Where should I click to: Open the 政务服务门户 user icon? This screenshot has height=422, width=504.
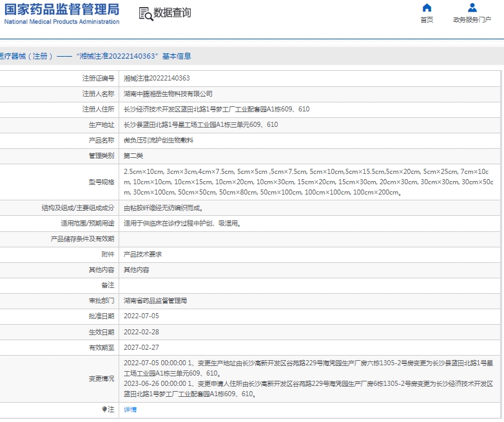tap(472, 7)
